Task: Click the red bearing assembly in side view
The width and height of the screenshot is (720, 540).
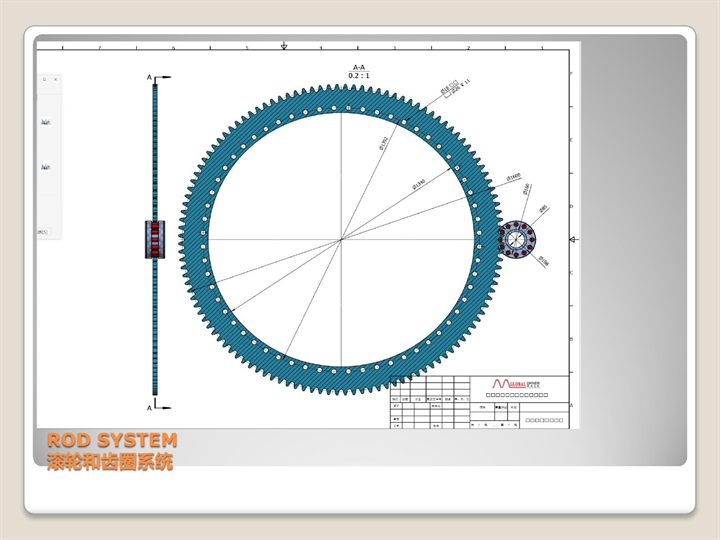Action: pyautogui.click(x=155, y=240)
